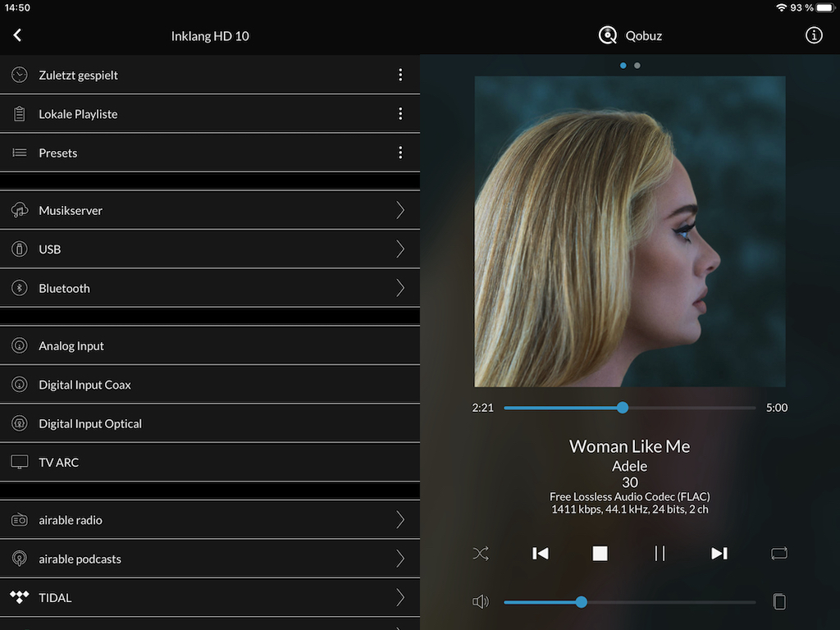The height and width of the screenshot is (630, 840).
Task: Click the FLAC codec info line
Action: [629, 496]
